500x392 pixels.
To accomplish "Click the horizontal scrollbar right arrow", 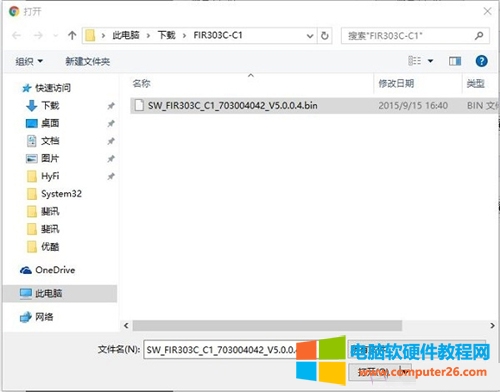I will click(x=492, y=325).
